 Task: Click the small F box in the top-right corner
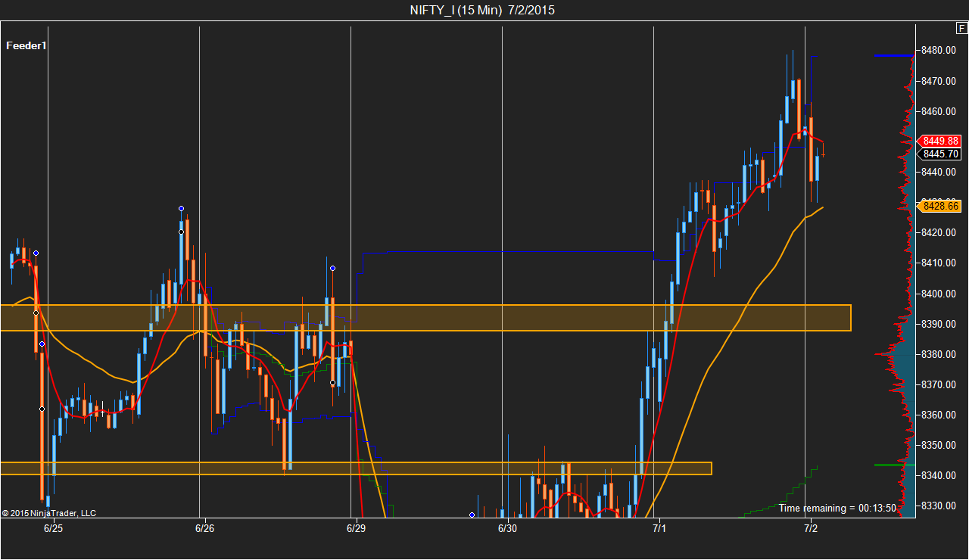(961, 29)
